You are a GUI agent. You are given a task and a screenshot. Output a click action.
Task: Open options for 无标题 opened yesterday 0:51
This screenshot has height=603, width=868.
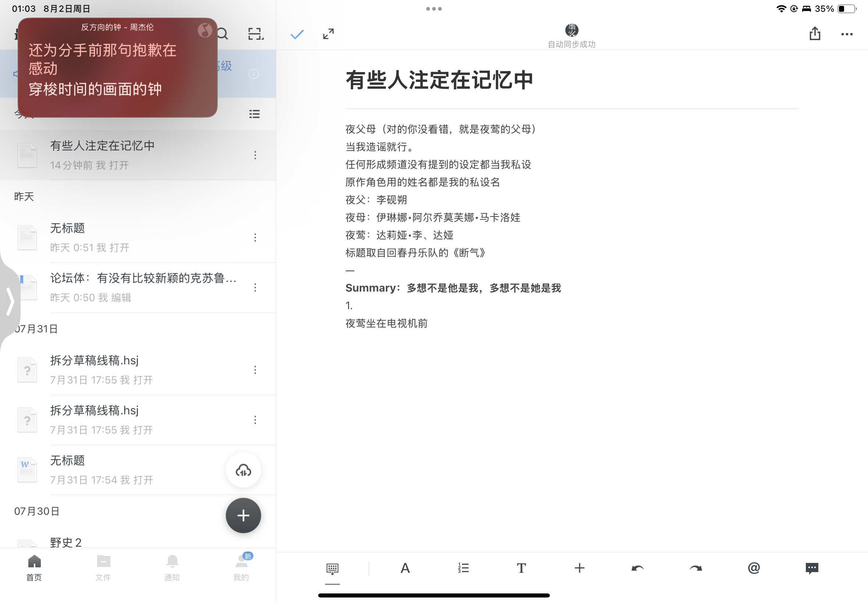(256, 238)
